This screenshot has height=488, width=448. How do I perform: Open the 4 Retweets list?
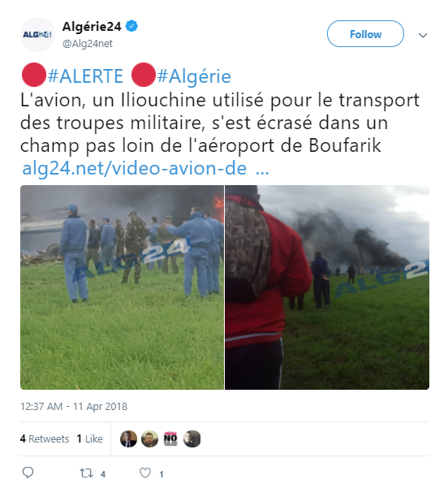pos(45,438)
